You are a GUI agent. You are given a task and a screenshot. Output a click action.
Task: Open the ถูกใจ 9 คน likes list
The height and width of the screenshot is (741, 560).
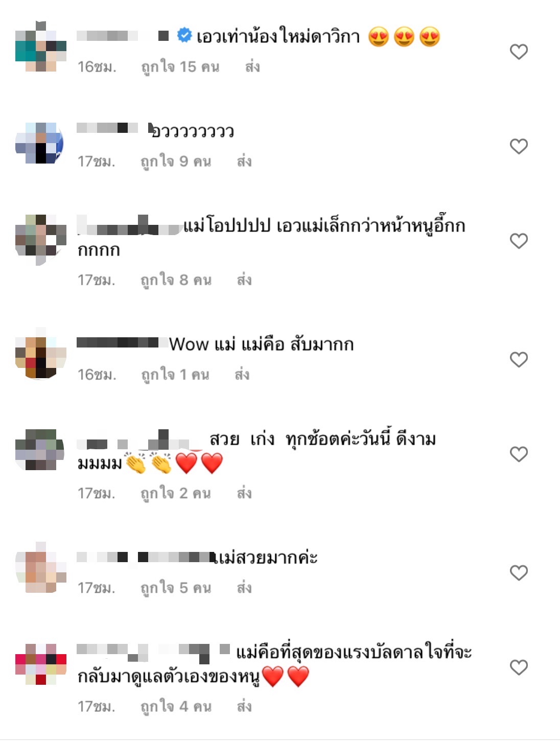point(176,162)
